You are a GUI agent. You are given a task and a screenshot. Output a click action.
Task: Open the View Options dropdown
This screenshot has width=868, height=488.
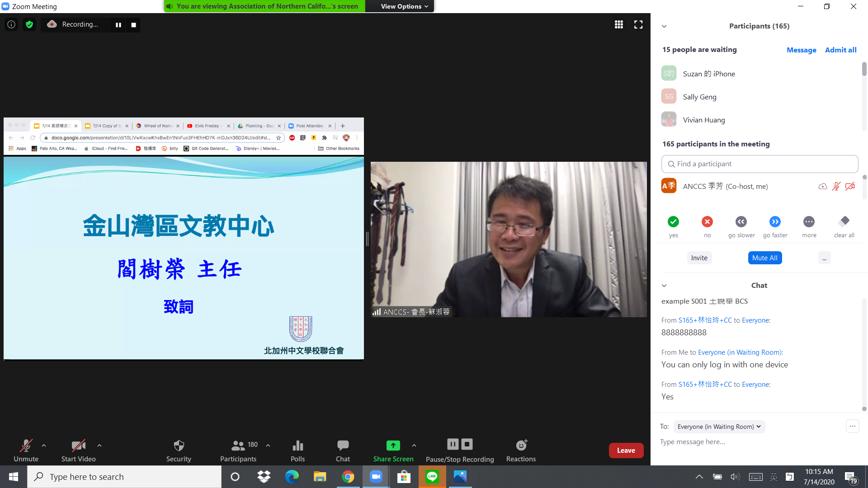tap(399, 6)
